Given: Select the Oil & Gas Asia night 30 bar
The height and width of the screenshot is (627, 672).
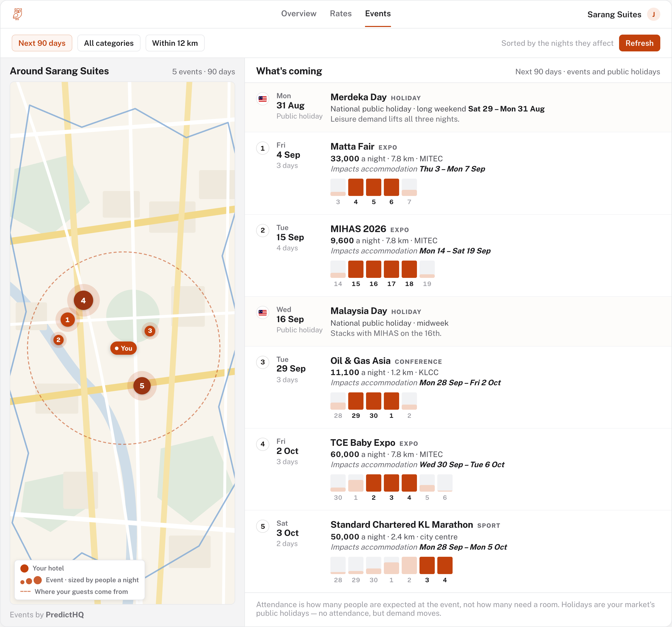Looking at the screenshot, I should click(x=373, y=401).
